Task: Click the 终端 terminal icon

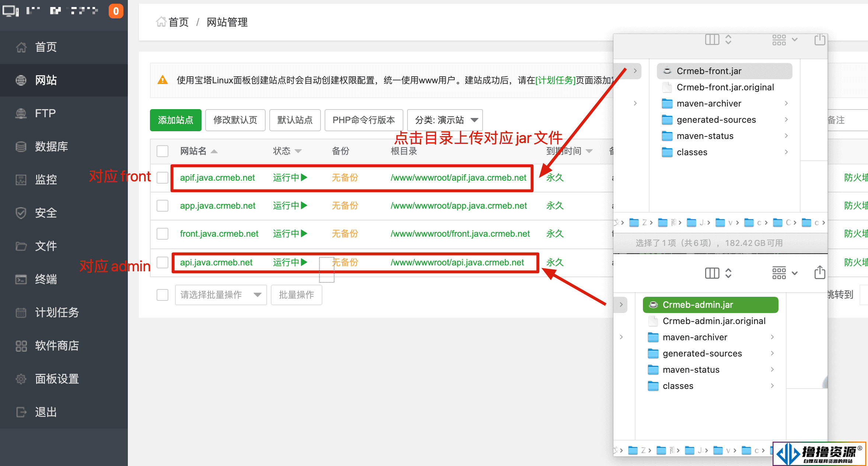Action: 21,279
